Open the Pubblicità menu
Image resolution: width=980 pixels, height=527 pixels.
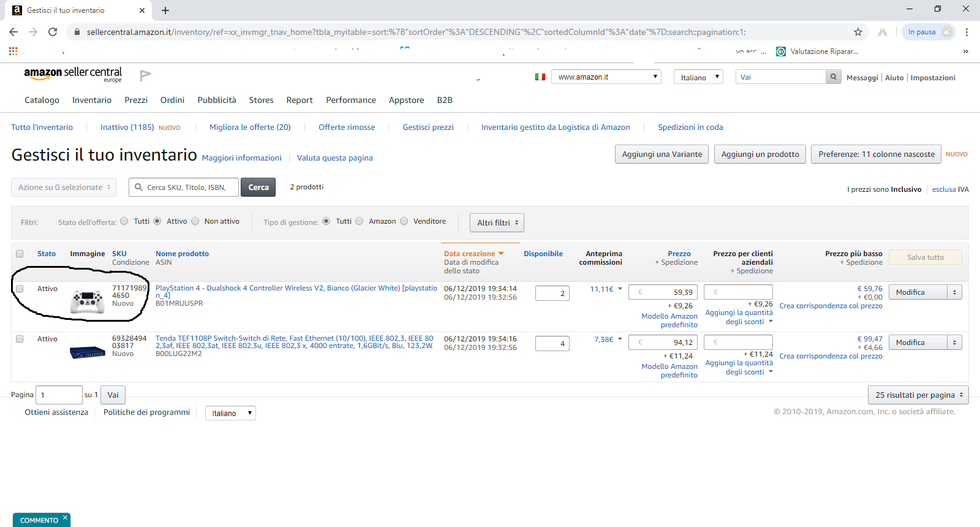click(x=217, y=100)
